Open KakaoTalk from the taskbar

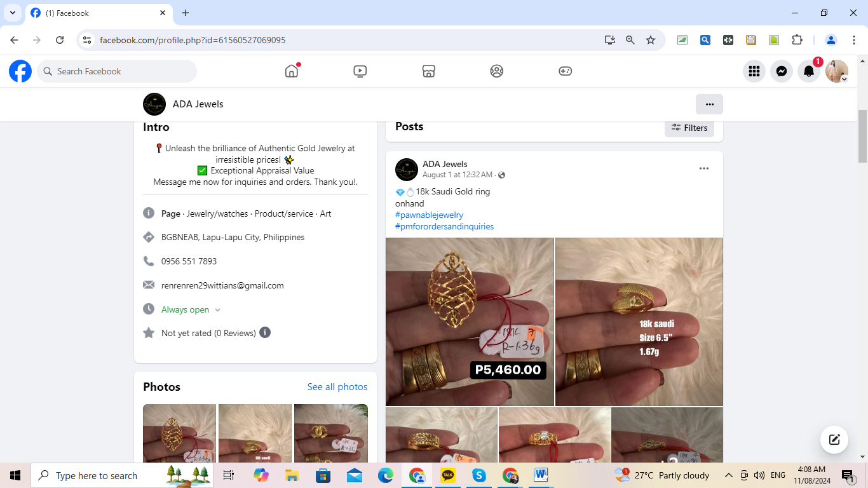click(x=448, y=475)
